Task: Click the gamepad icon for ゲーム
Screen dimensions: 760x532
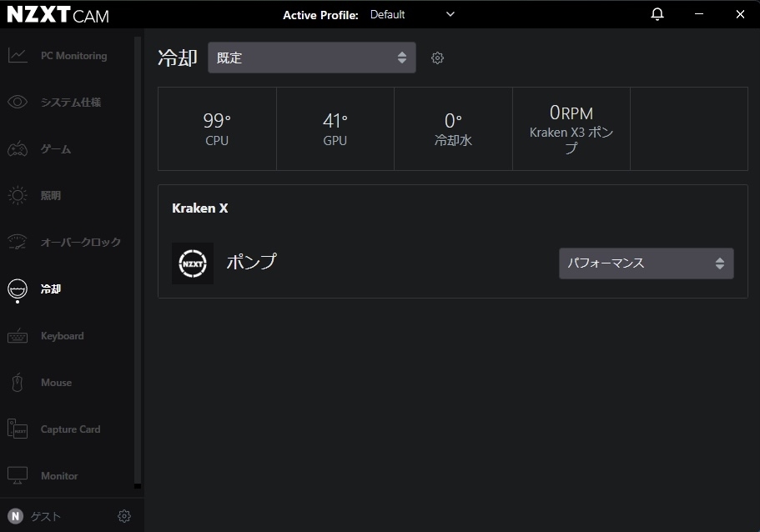Action: (18, 148)
